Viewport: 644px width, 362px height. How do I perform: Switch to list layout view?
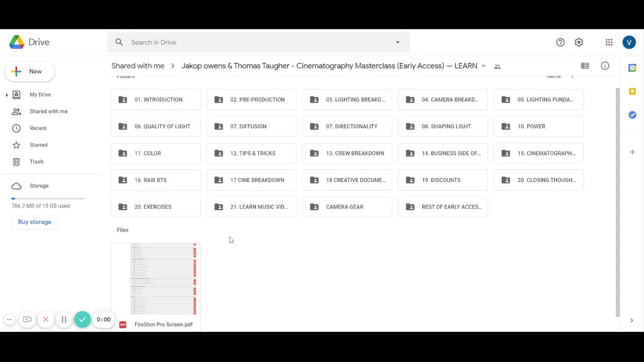tap(585, 66)
